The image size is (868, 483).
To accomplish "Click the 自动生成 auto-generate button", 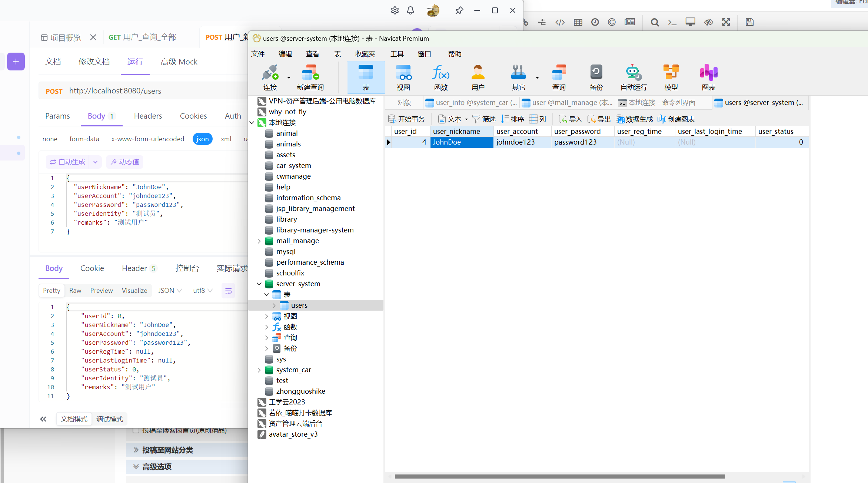I will [68, 162].
